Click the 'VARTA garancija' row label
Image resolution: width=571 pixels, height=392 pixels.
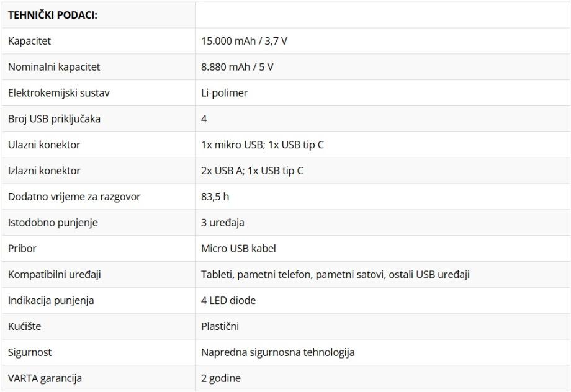45,378
